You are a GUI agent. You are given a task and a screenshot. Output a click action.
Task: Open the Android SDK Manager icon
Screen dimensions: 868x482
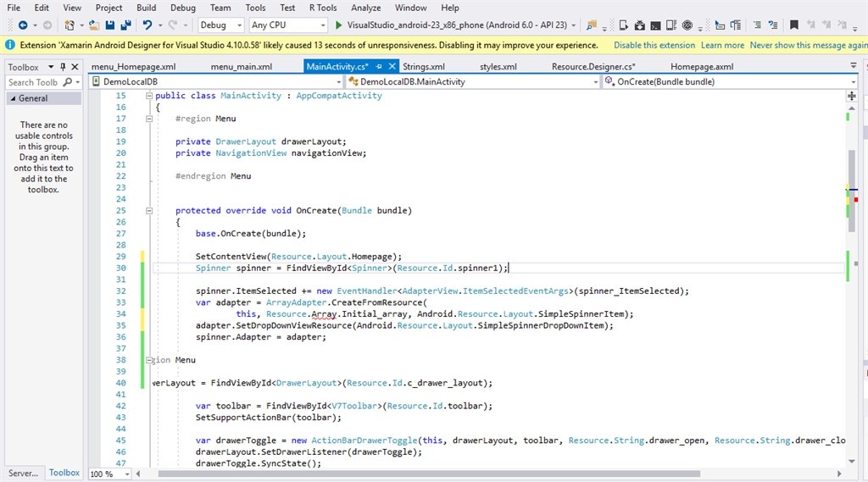point(639,25)
